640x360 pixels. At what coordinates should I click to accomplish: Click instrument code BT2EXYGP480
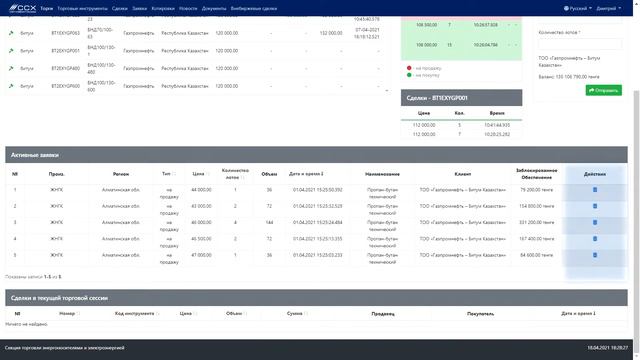pyautogui.click(x=65, y=68)
